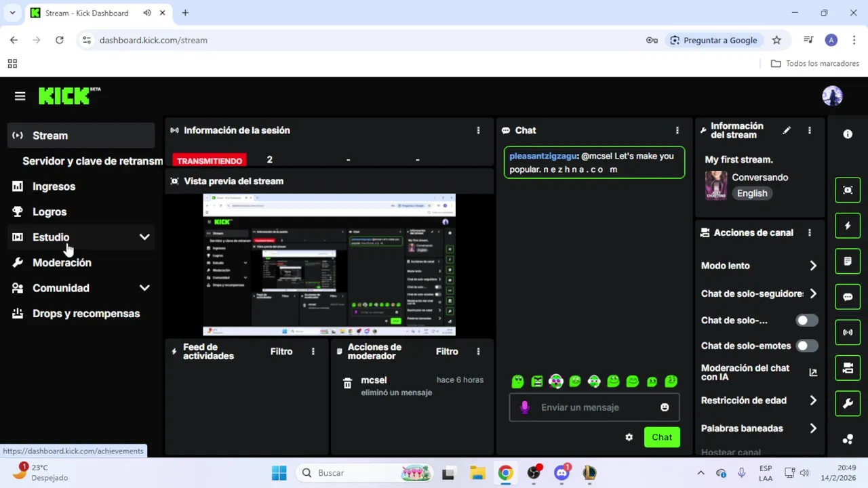Toggle activity feed lightning widget icon
Image resolution: width=868 pixels, height=488 pixels.
(848, 226)
